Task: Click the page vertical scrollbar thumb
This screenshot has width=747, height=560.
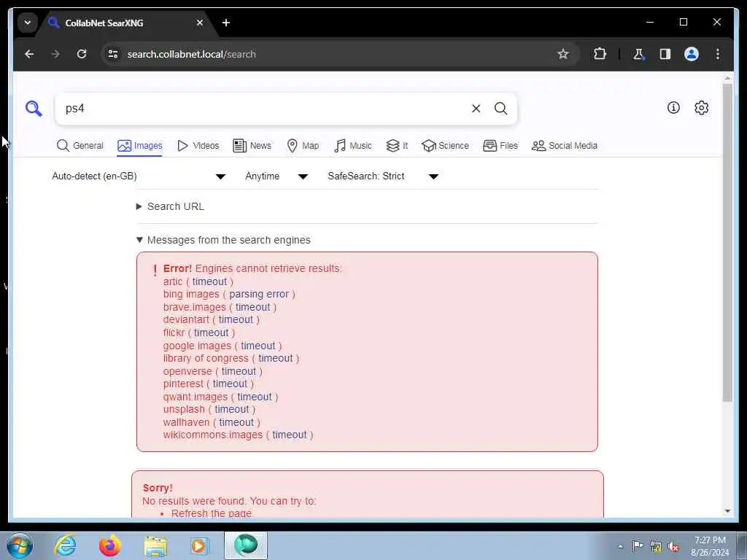Action: [x=727, y=243]
